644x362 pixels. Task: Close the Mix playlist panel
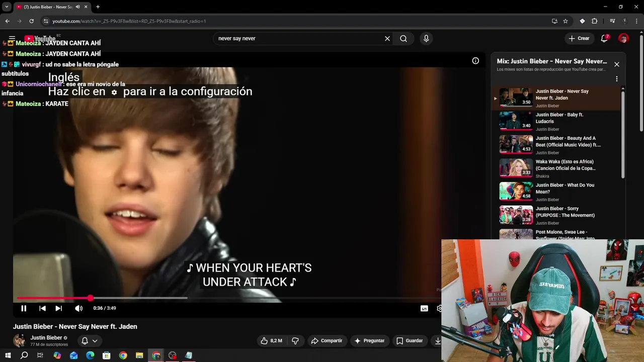coord(616,64)
